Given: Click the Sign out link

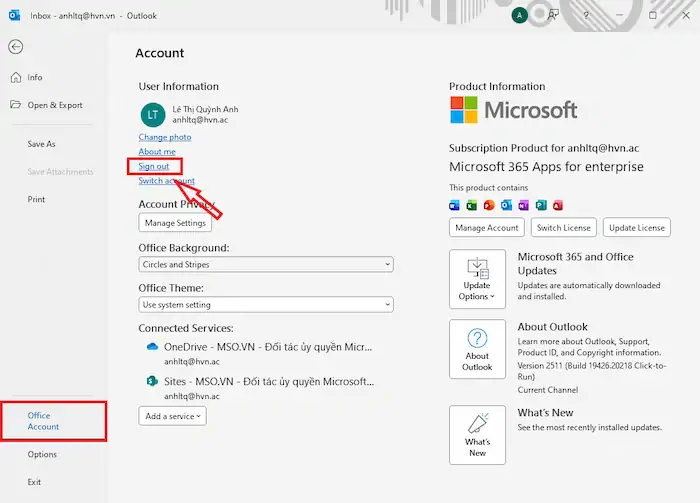Looking at the screenshot, I should pyautogui.click(x=154, y=166).
